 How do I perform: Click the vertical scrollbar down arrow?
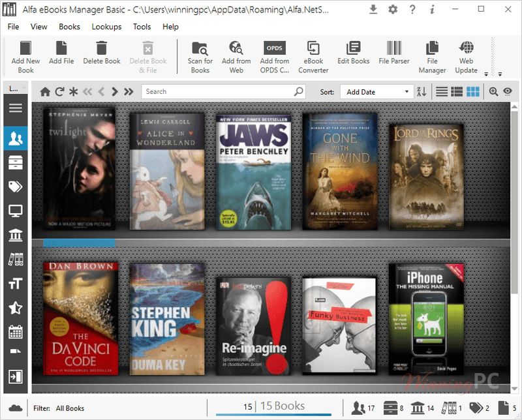[514, 389]
